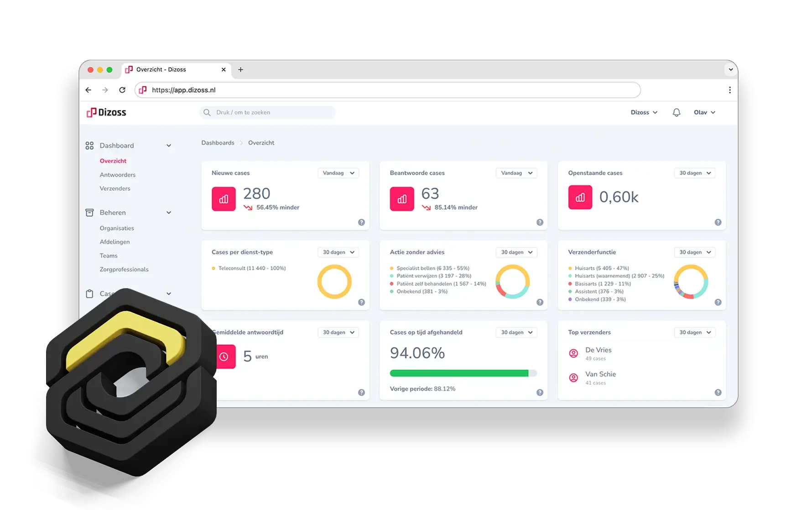This screenshot has width=812, height=510.
Task: Focus the 'Druk / om te zoeken' search field
Action: [267, 112]
